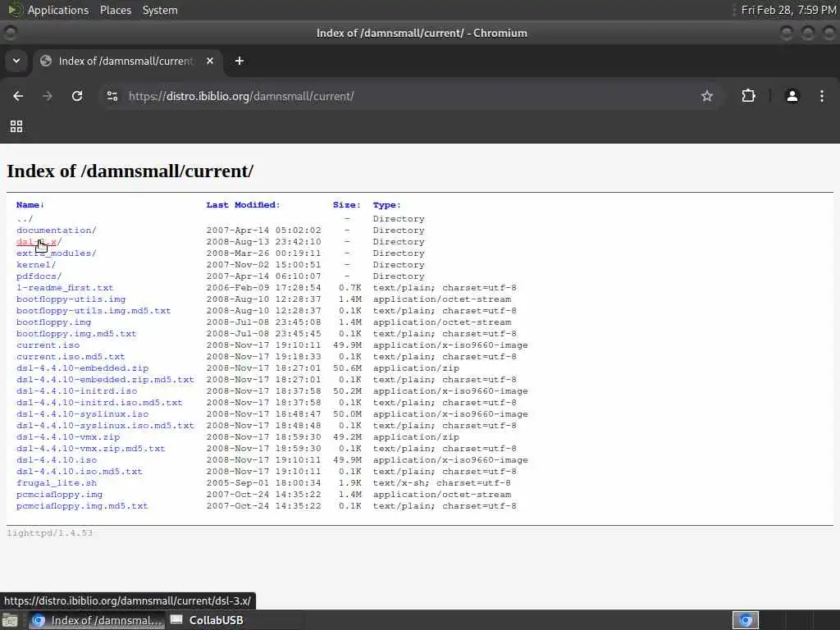
Task: Open the extra_modules/ directory
Action: [x=57, y=253]
